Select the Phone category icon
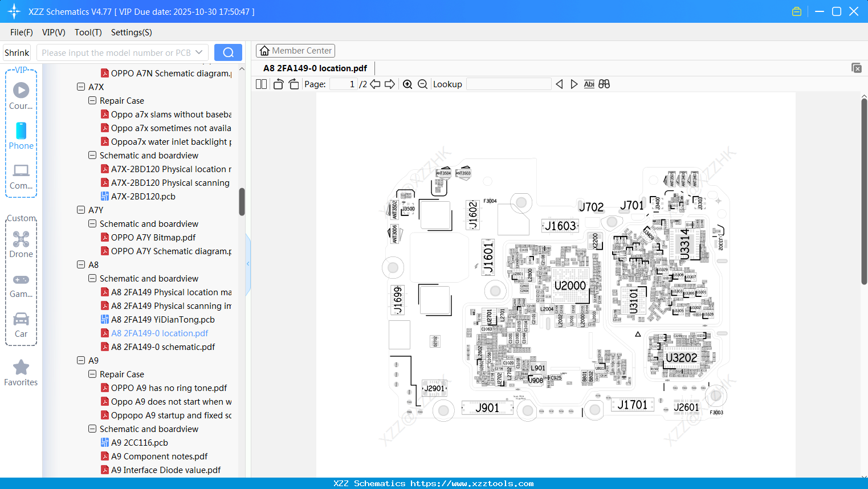The height and width of the screenshot is (489, 868). 21,136
